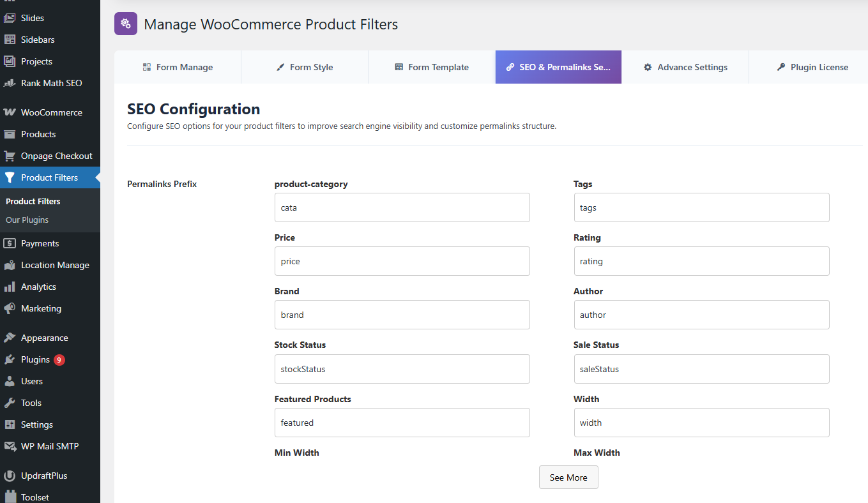Open the Rank Math SEO menu
The height and width of the screenshot is (503, 868).
pos(50,83)
